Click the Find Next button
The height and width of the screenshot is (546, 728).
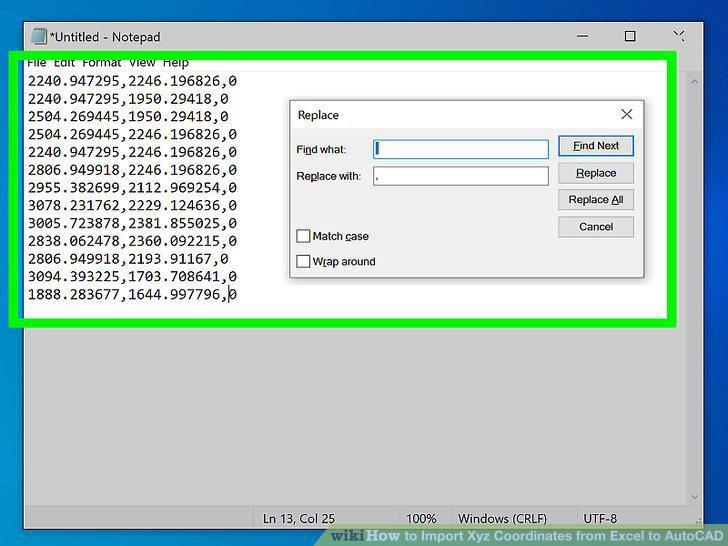coord(596,146)
